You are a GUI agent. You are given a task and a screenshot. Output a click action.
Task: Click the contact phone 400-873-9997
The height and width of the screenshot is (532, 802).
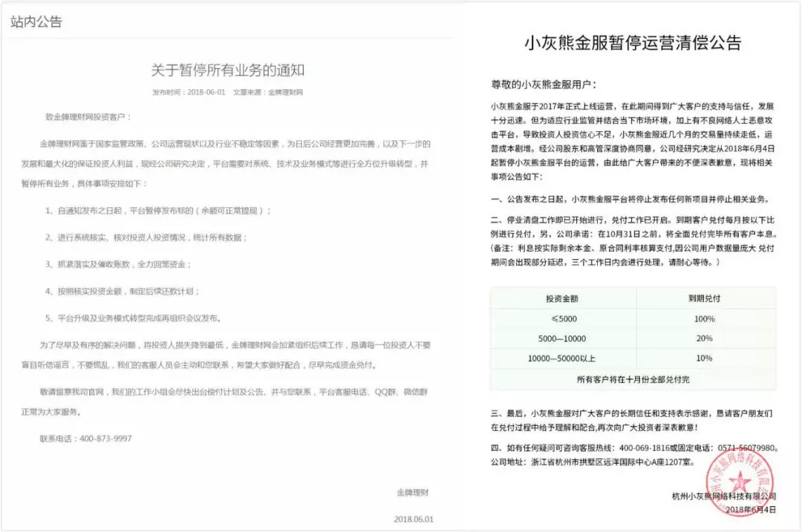pos(105,439)
